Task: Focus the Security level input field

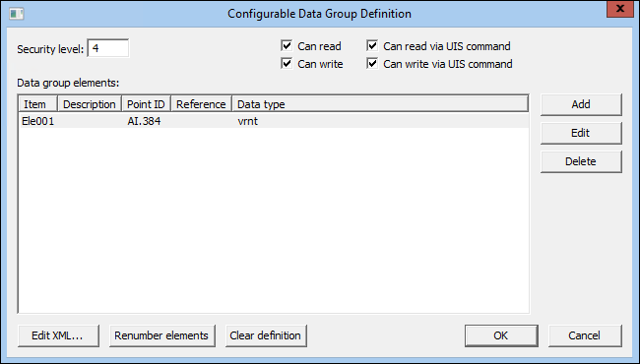Action: [x=108, y=48]
